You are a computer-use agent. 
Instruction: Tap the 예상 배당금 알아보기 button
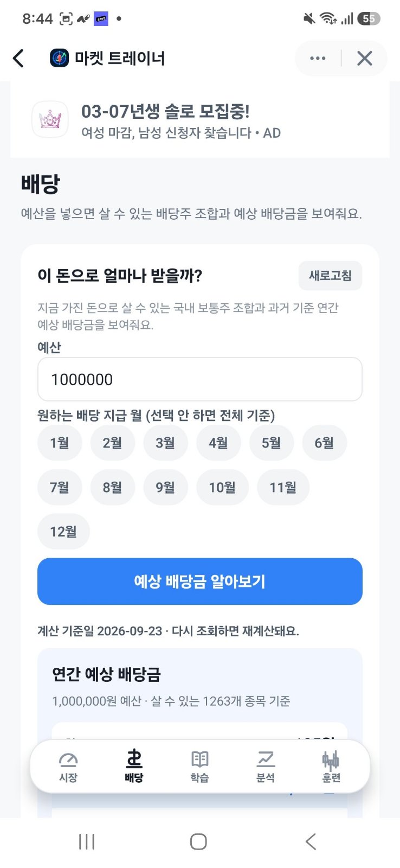click(x=199, y=582)
